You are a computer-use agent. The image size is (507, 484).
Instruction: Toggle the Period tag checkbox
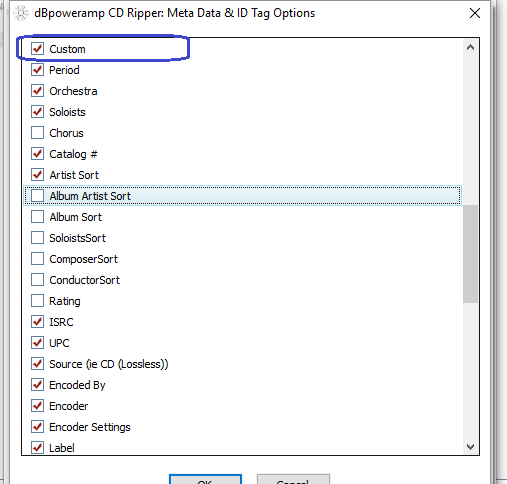coord(37,70)
